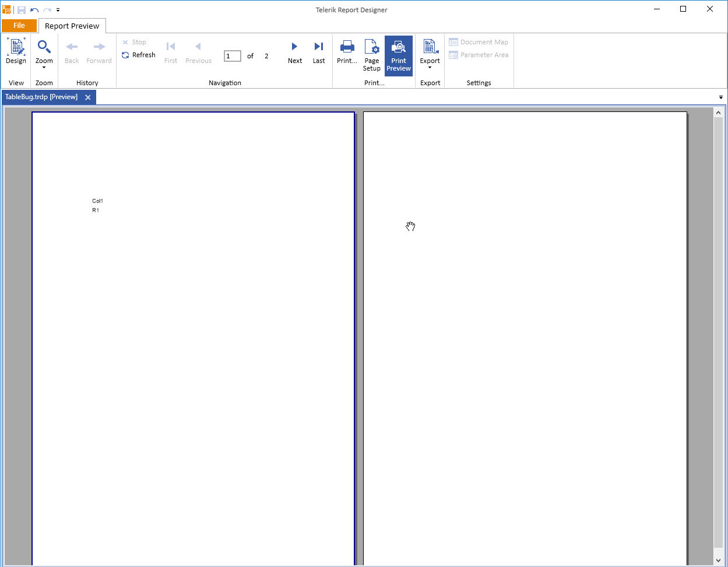728x567 pixels.
Task: Click Redo in the quick access toolbar
Action: pos(47,10)
